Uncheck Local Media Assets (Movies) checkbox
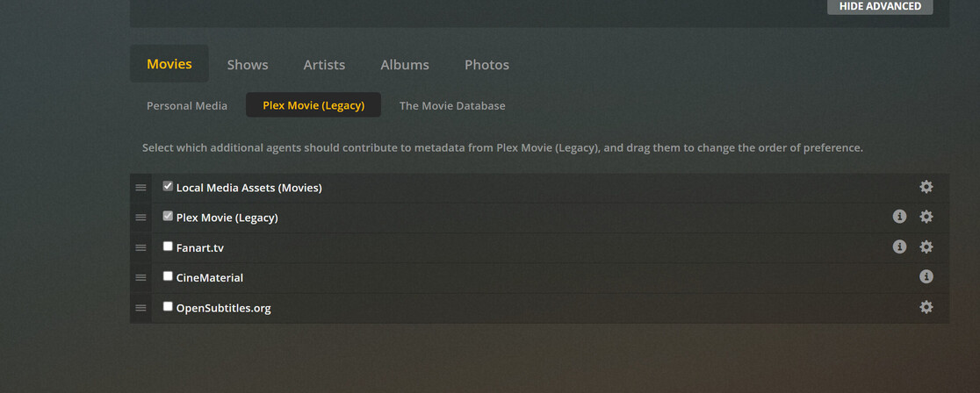The image size is (980, 393). (168, 186)
